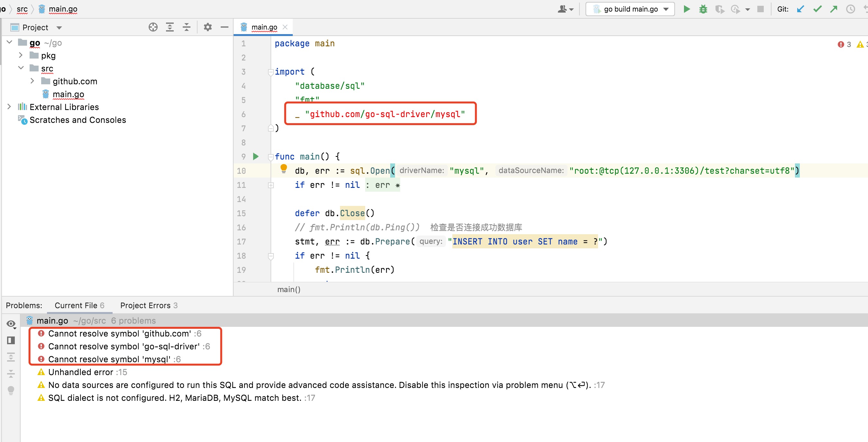868x442 pixels.
Task: Fold the if block on line 18
Action: coord(271,256)
